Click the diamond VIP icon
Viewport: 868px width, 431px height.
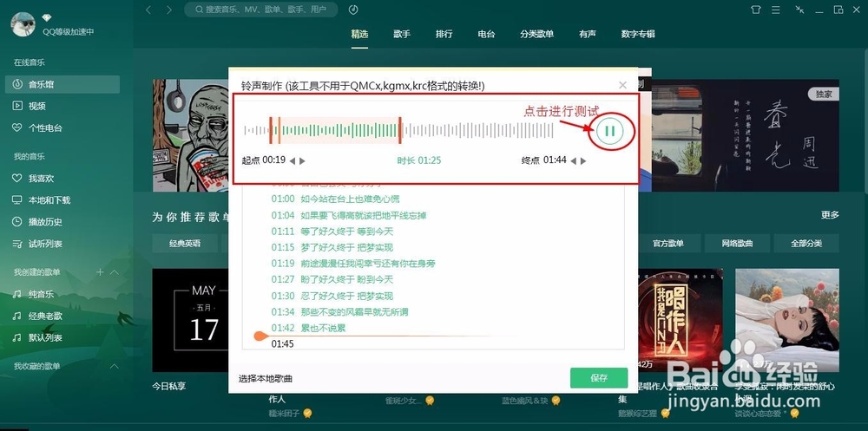(47, 17)
